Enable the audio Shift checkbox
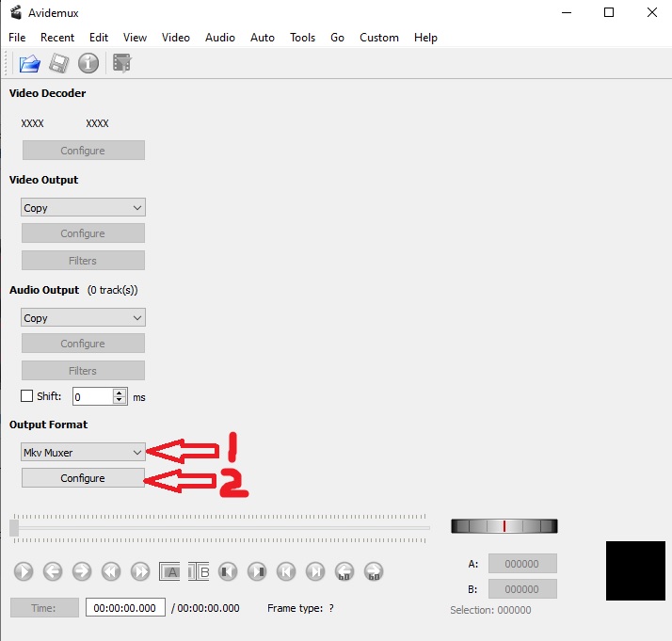672x641 pixels. tap(26, 396)
